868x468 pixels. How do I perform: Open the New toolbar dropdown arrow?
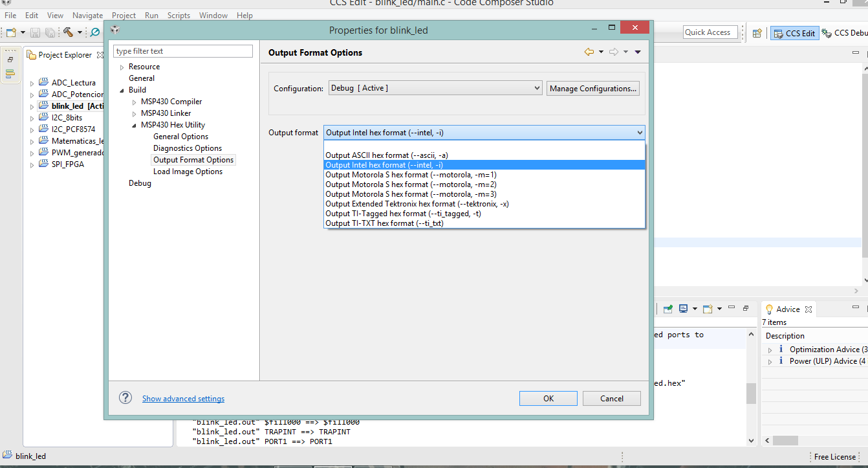click(x=23, y=32)
